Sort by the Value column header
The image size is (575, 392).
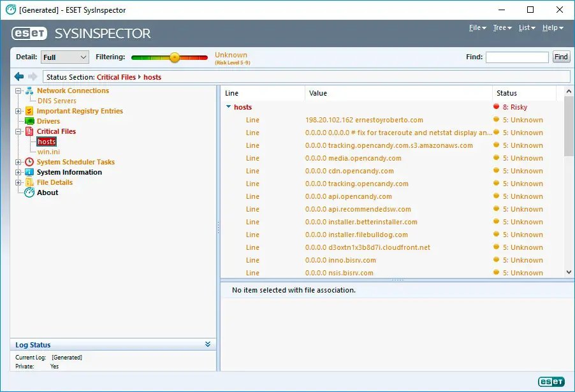click(x=398, y=93)
